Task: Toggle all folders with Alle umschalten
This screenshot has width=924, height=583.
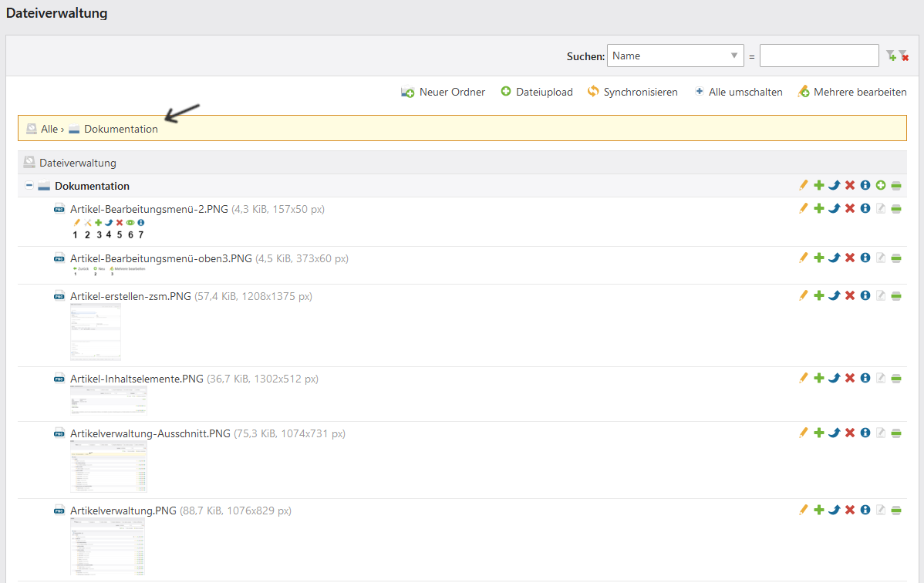Action: [738, 92]
